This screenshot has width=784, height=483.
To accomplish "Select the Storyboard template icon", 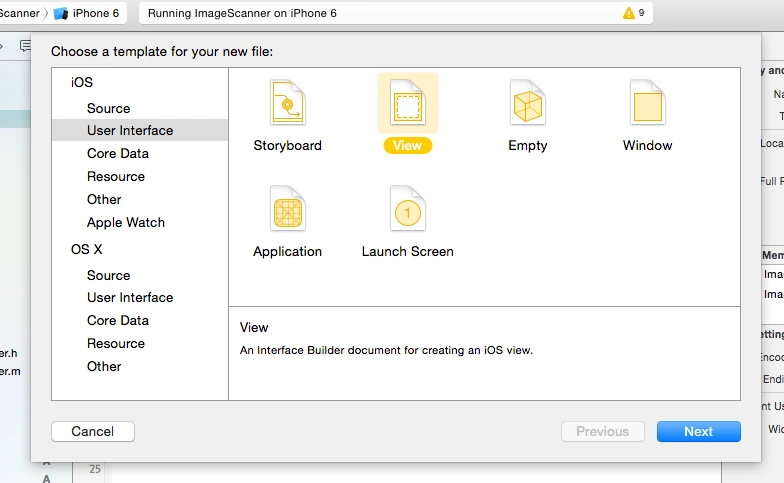I will point(288,102).
